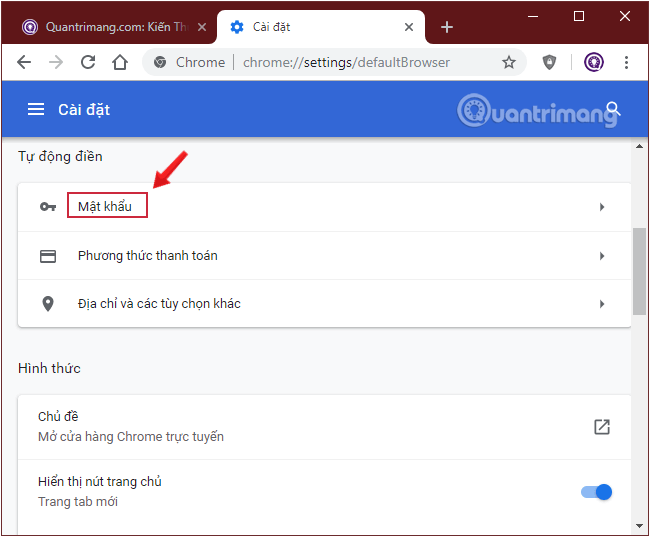Click the credit card icon for payment methods
This screenshot has width=650, height=537.
[x=48, y=256]
